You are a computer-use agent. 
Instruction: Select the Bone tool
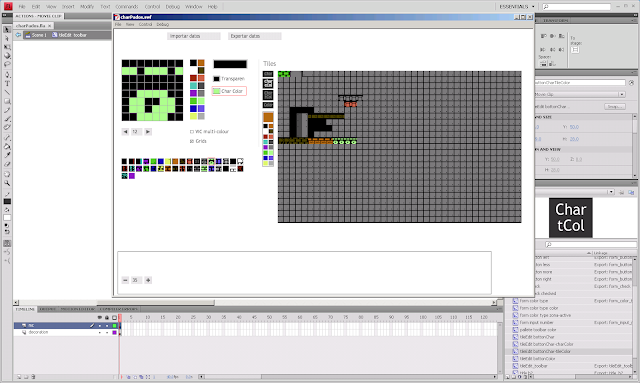[x=7, y=138]
